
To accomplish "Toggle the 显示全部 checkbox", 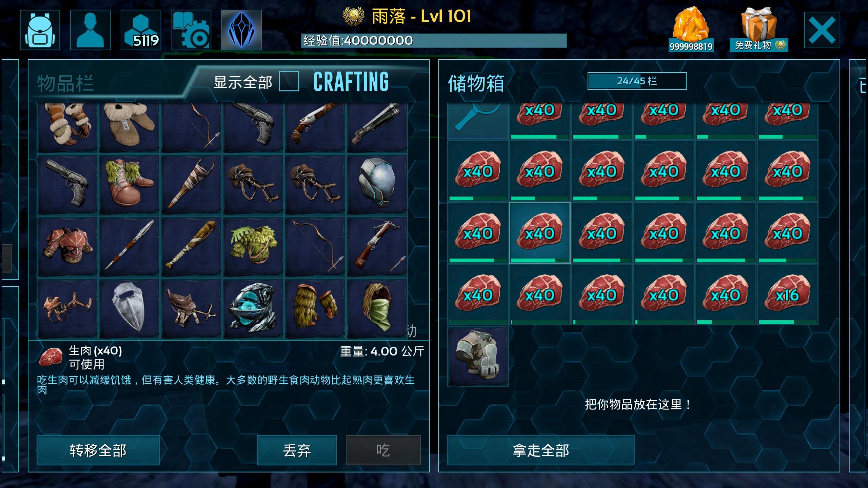I will [x=289, y=81].
